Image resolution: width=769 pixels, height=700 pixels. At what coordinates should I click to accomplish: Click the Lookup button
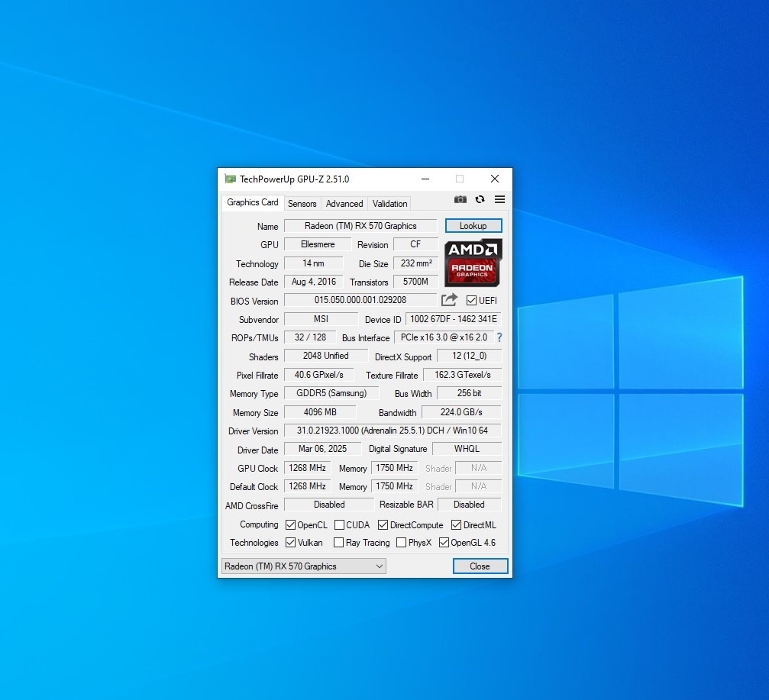[x=473, y=225]
